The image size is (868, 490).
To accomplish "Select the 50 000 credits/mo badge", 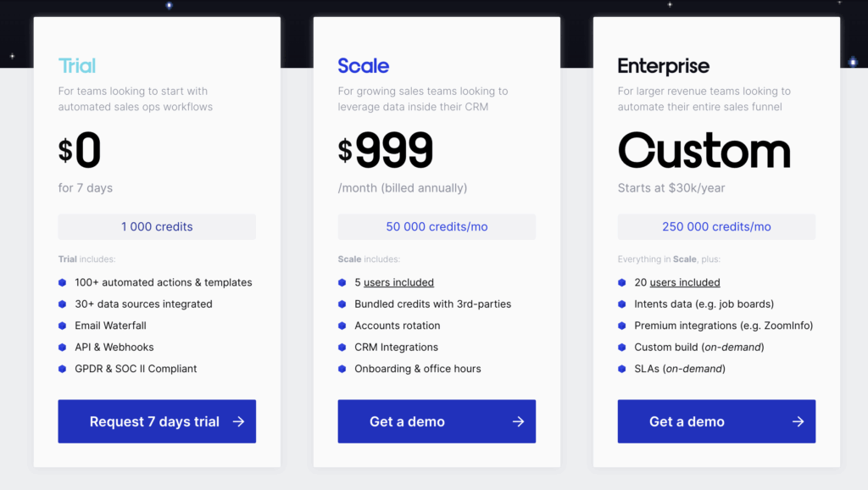I will [437, 226].
